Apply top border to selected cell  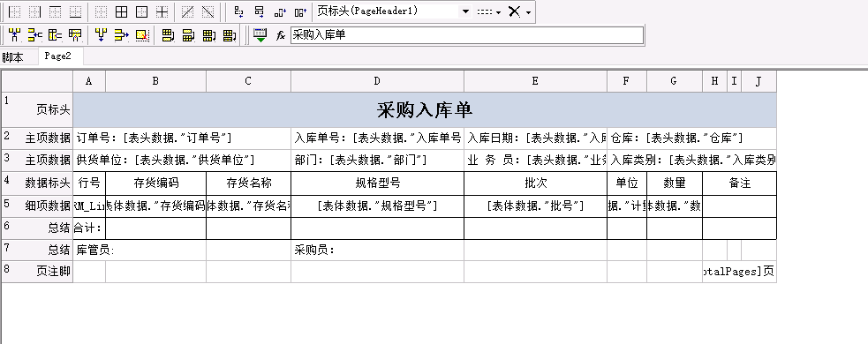(x=56, y=11)
